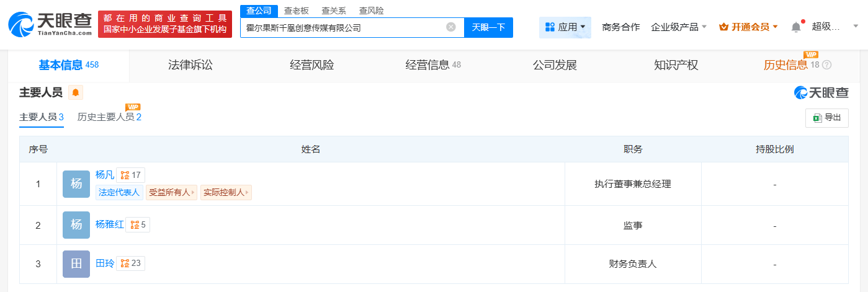Screen dimensions: 868x292
Task: Expand the 企业级产品 dropdown
Action: click(x=679, y=27)
